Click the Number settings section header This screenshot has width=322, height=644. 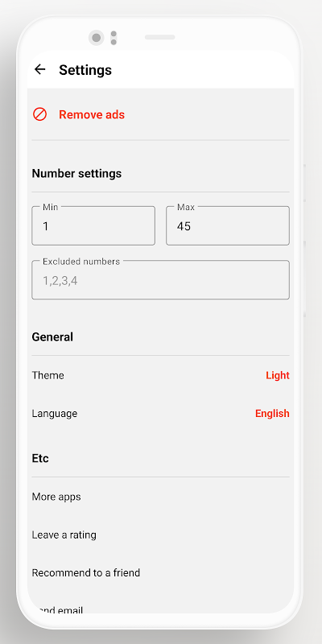(76, 173)
